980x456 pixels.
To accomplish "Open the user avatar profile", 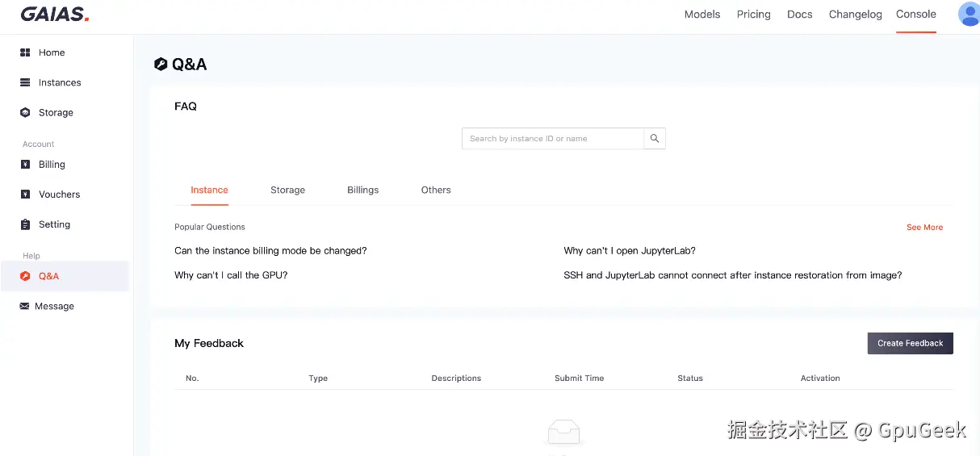I will coord(969,15).
